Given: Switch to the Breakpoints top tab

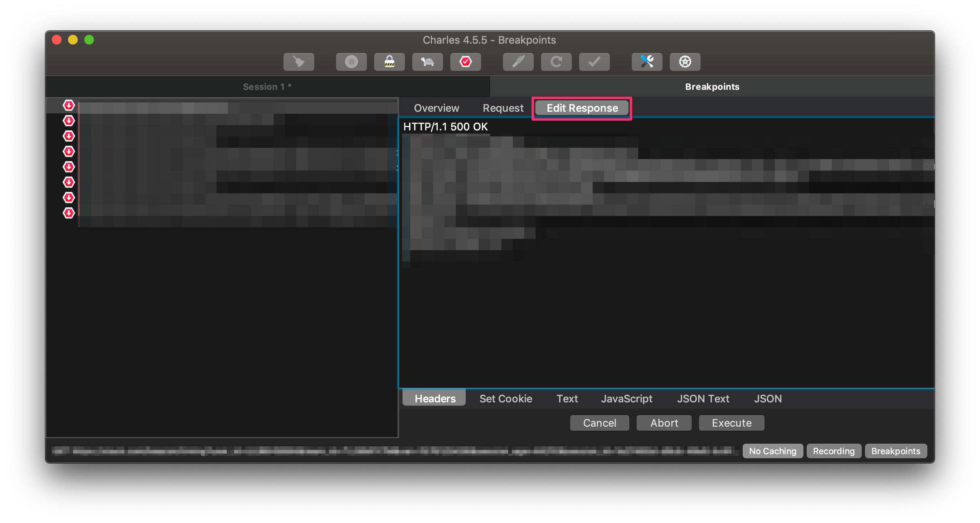Looking at the screenshot, I should click(712, 87).
